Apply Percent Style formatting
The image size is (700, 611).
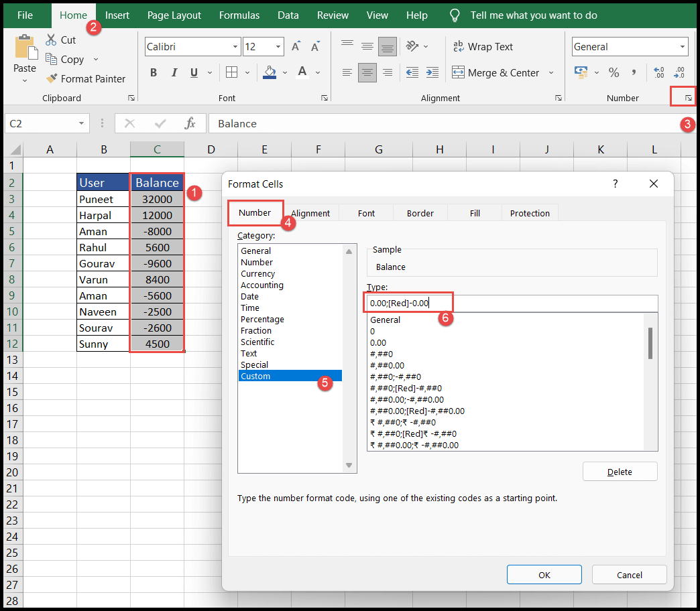(x=614, y=72)
